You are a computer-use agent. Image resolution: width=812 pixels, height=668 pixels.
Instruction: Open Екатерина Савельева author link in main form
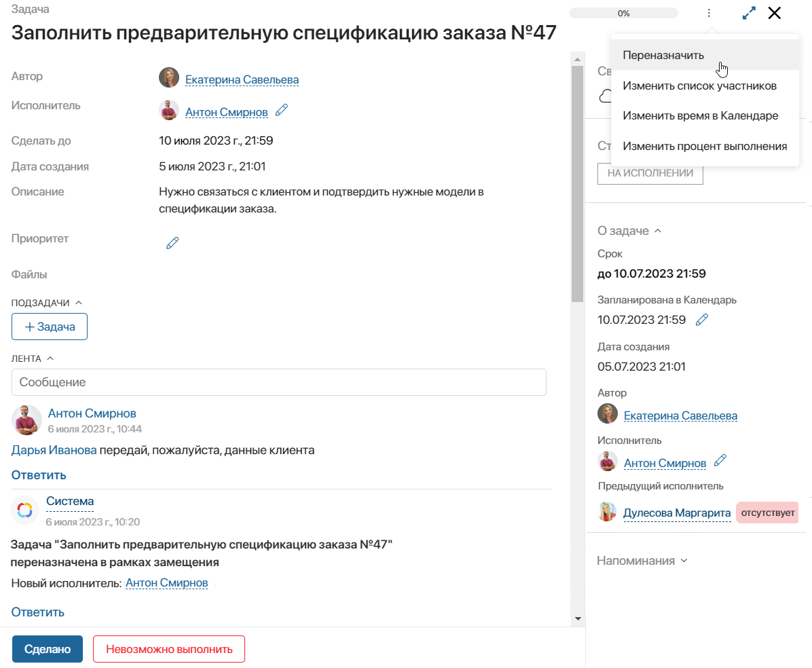point(242,79)
